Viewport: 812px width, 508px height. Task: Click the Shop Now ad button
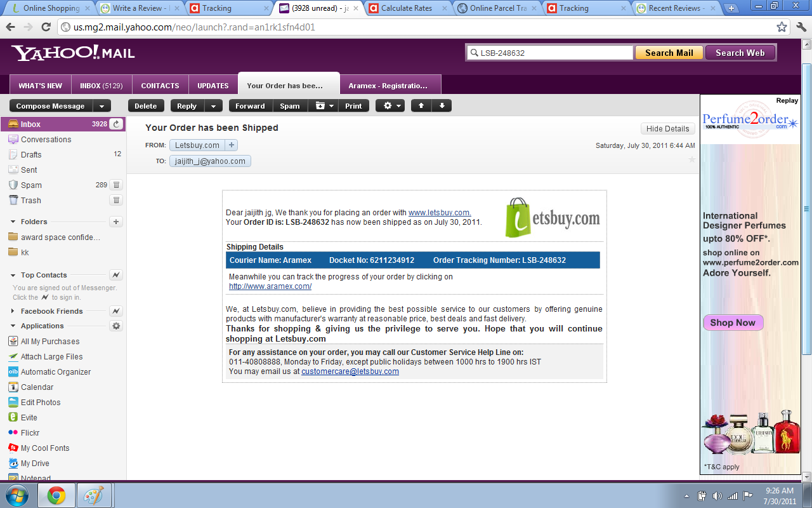733,323
